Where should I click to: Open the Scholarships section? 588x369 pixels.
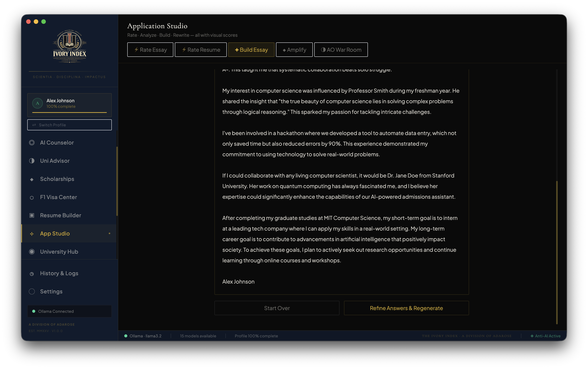click(x=69, y=179)
